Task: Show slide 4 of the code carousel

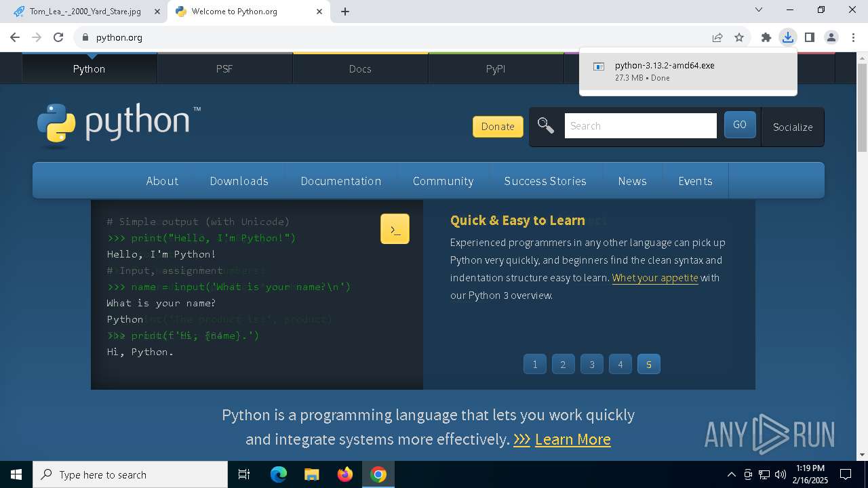Action: click(x=620, y=364)
